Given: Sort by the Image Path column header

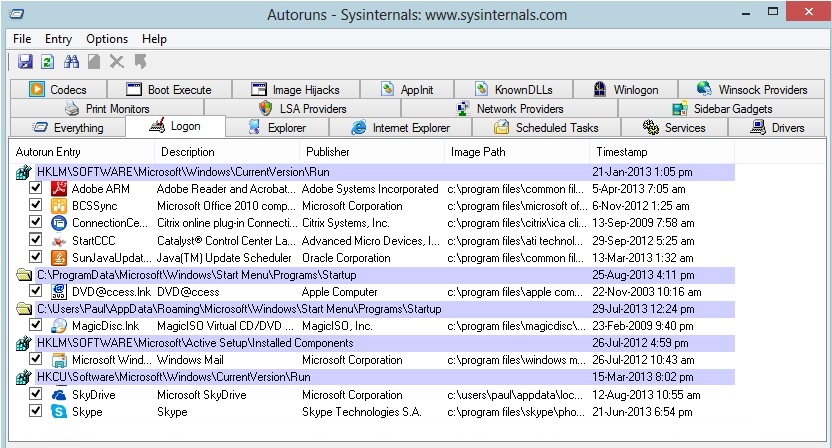Looking at the screenshot, I should point(517,152).
